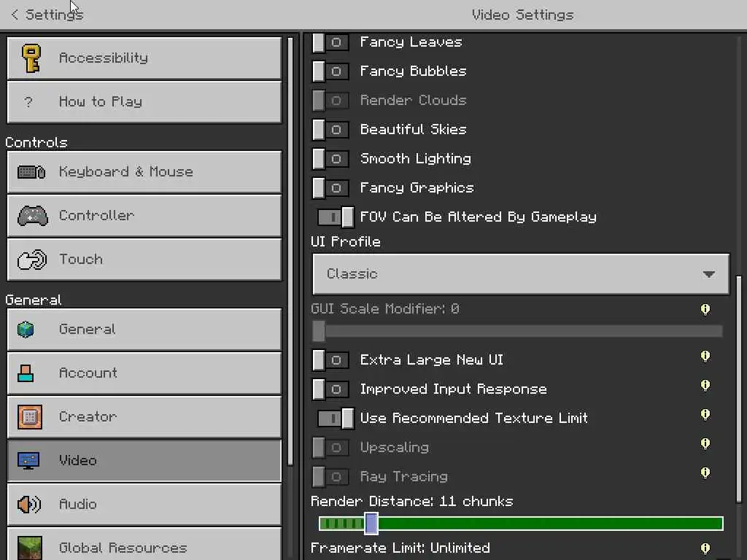Image resolution: width=747 pixels, height=560 pixels.
Task: Disable Use Recommended Texture Limit
Action: [336, 419]
